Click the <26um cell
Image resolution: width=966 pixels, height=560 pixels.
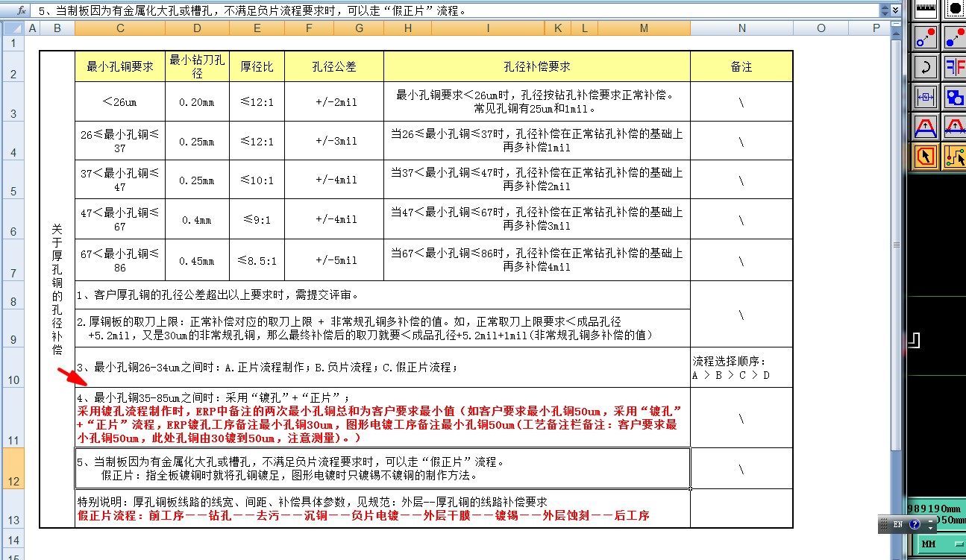[120, 101]
